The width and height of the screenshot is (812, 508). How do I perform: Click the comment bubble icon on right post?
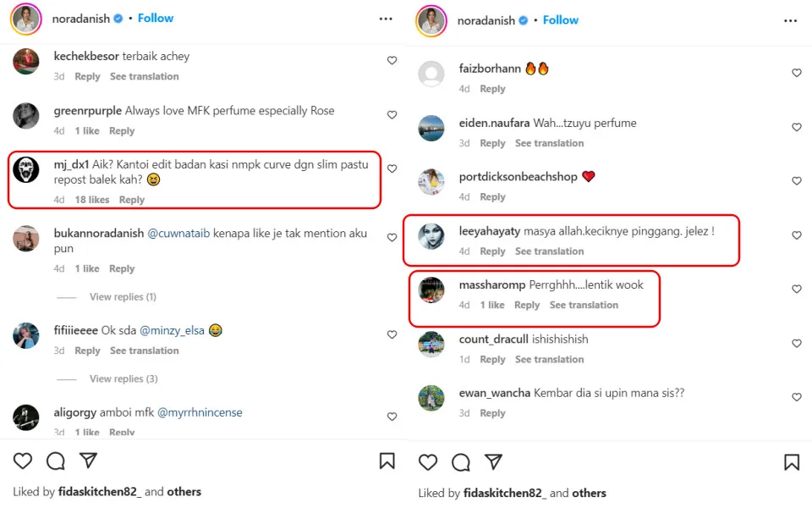(461, 462)
